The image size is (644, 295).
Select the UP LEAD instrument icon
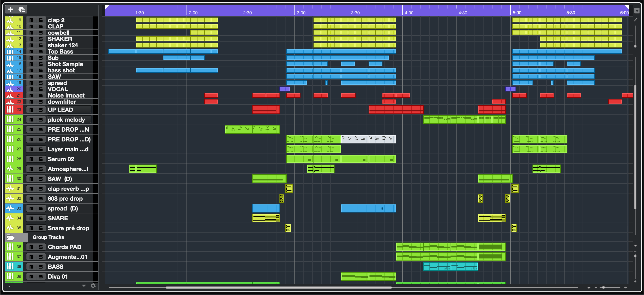point(10,110)
